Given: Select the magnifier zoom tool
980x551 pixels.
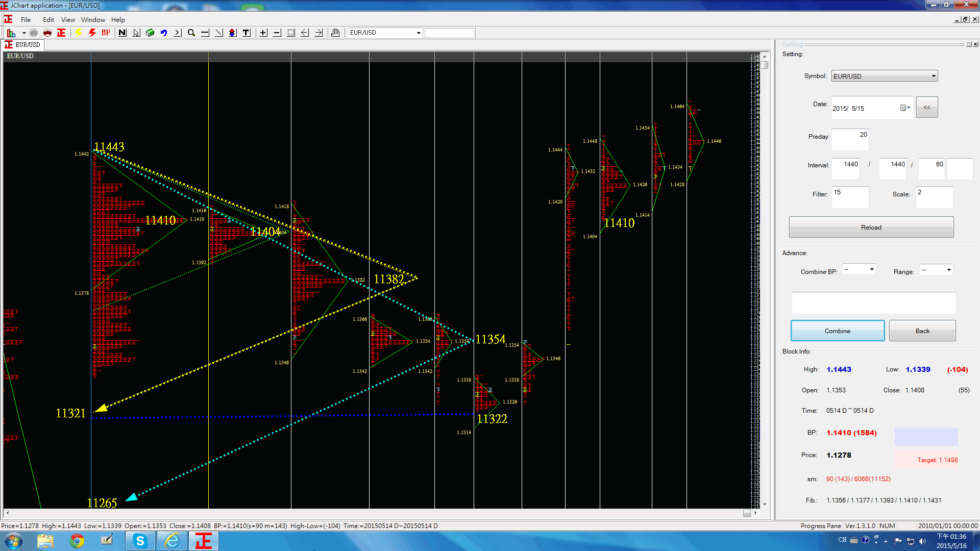Looking at the screenshot, I should point(191,33).
